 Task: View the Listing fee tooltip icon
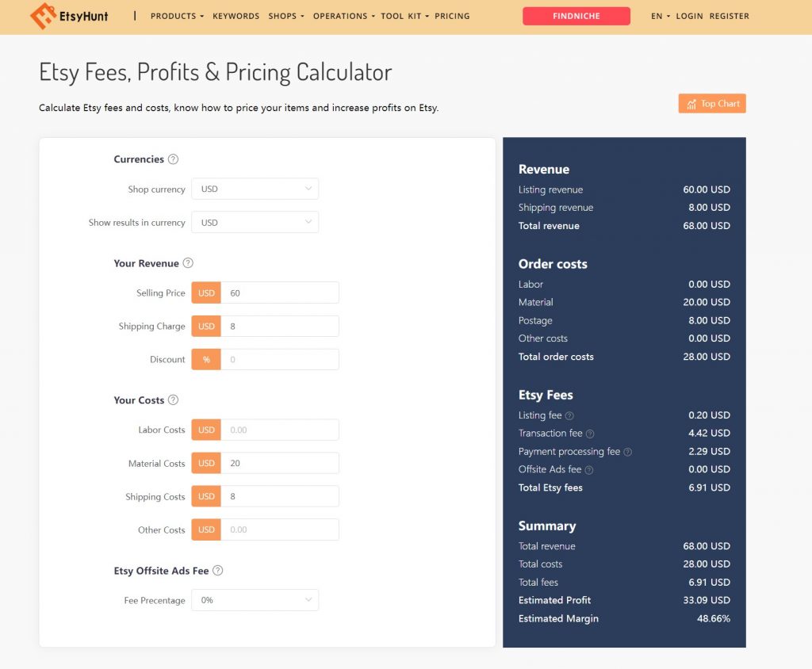coord(572,415)
